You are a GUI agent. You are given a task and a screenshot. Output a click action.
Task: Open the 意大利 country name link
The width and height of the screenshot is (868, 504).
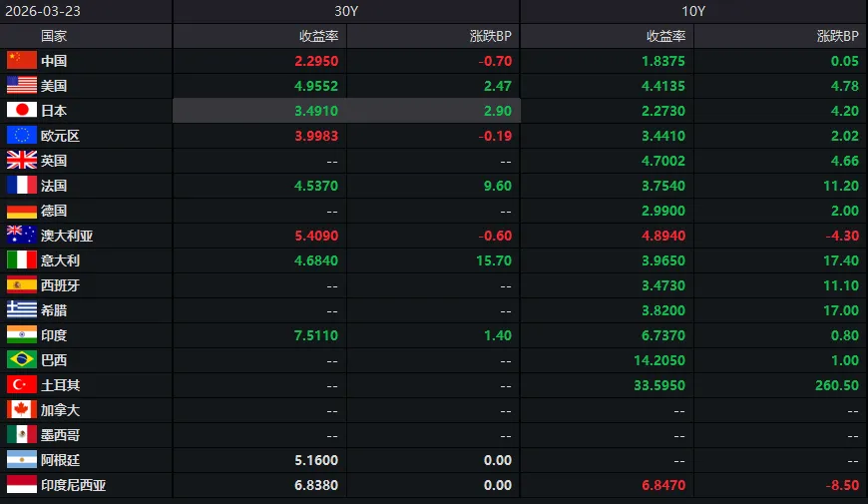(x=60, y=260)
